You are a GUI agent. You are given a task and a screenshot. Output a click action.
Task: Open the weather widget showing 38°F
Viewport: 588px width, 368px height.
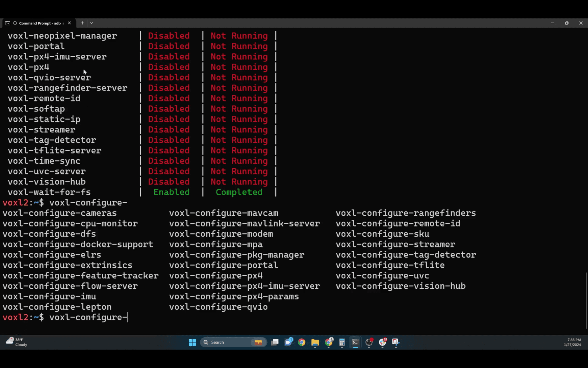click(x=17, y=342)
